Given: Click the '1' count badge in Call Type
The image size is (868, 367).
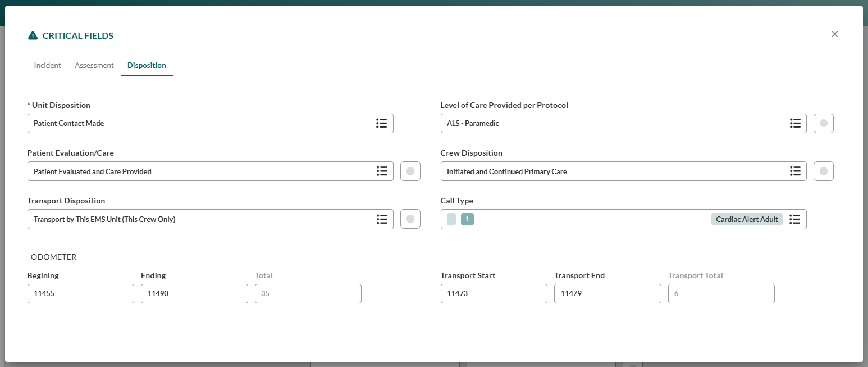Looking at the screenshot, I should click(467, 219).
